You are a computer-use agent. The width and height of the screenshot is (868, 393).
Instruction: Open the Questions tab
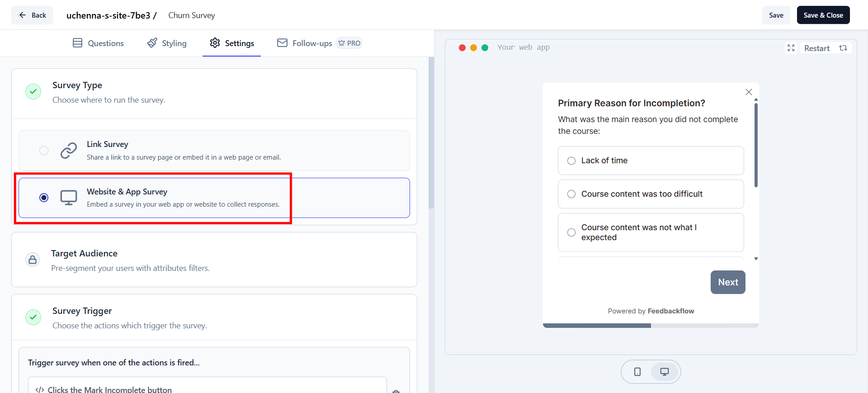[98, 43]
